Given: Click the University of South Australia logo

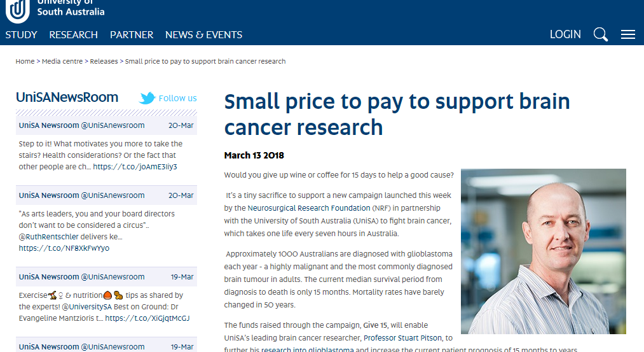Looking at the screenshot, I should click(55, 10).
